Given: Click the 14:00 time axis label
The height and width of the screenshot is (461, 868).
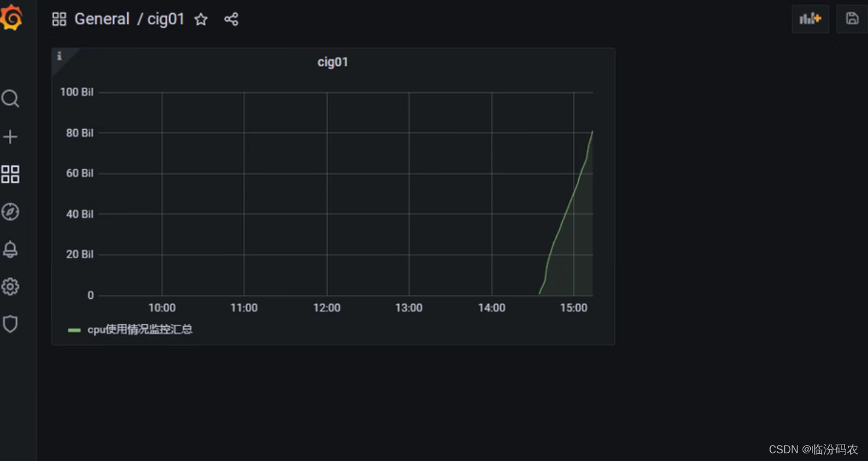Looking at the screenshot, I should click(491, 308).
